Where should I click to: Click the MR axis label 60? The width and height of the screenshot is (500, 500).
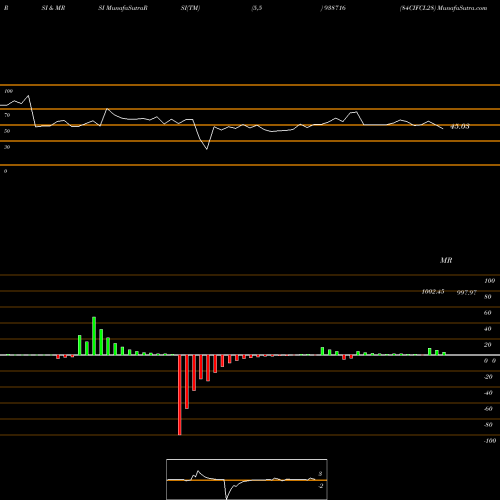click(487, 313)
